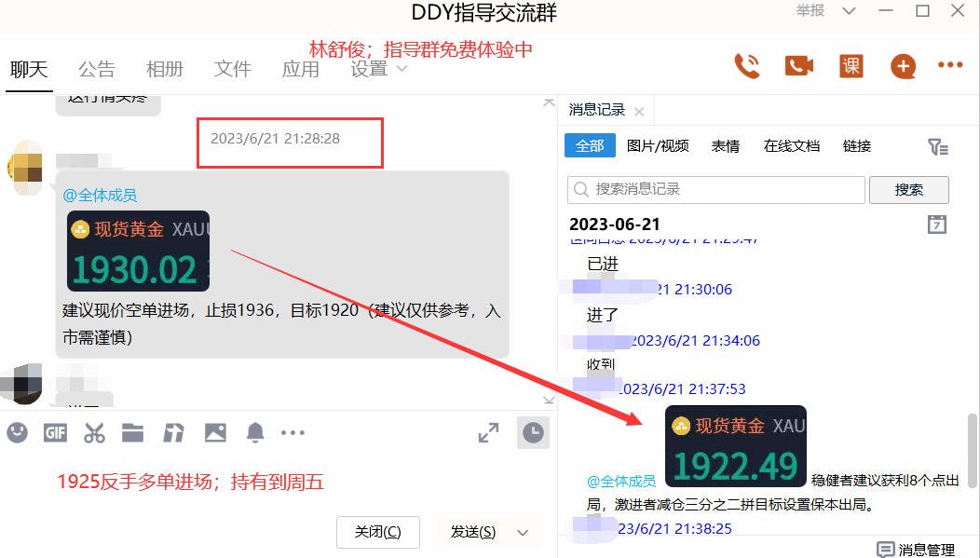Click the group title DDY指导交流群
Viewport: 980px width, 558px height.
coord(483,13)
